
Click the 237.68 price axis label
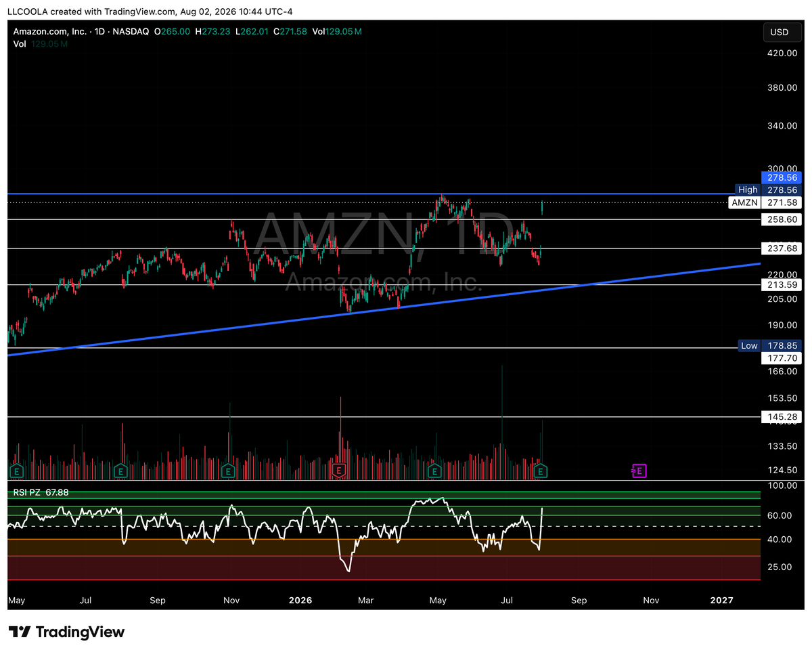782,248
